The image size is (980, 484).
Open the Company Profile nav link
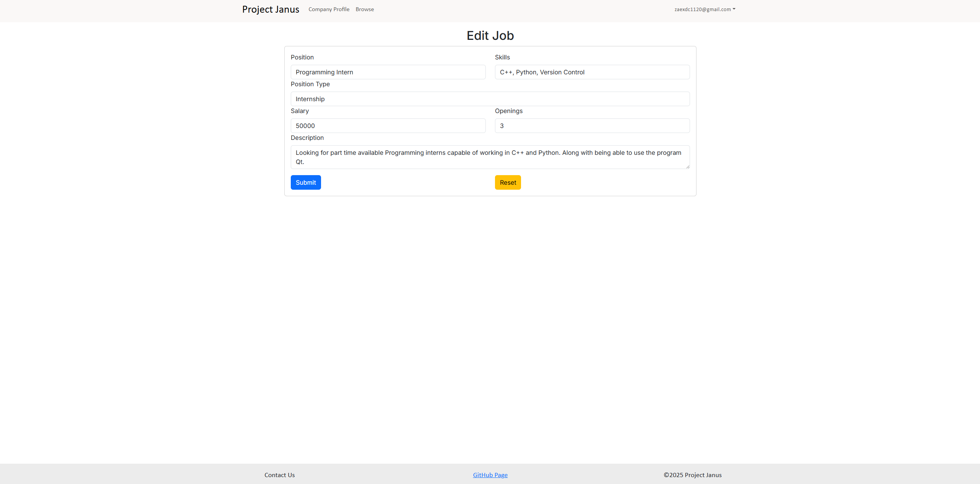click(329, 9)
